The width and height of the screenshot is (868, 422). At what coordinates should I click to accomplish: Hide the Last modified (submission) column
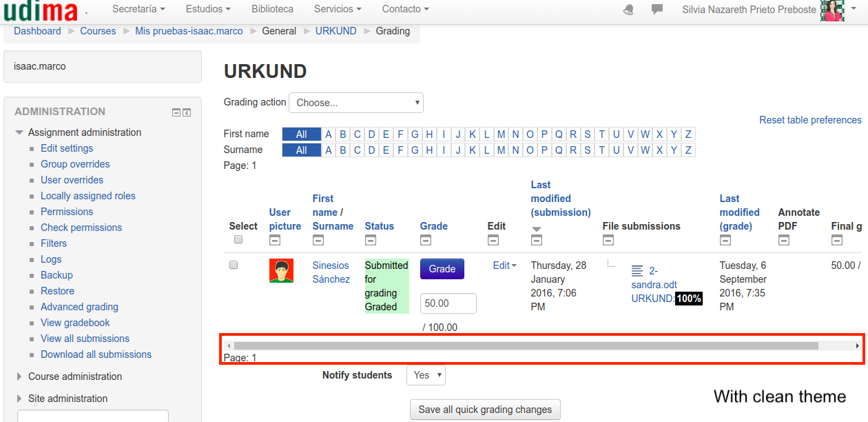(x=537, y=240)
